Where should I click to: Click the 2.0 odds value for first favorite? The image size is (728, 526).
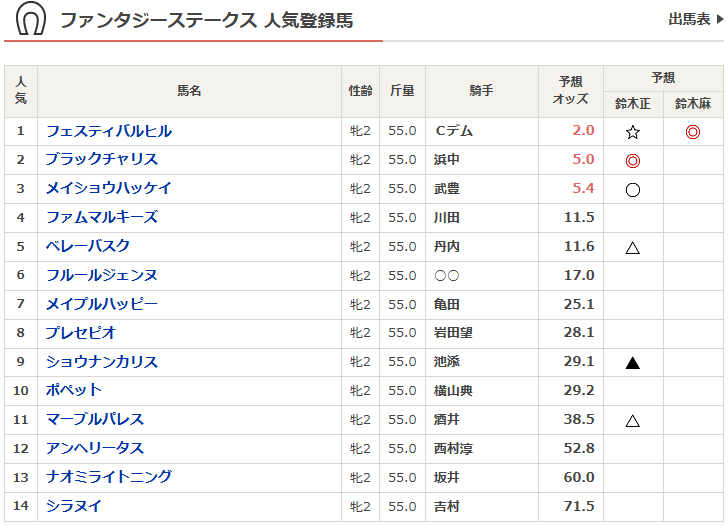[x=583, y=131]
